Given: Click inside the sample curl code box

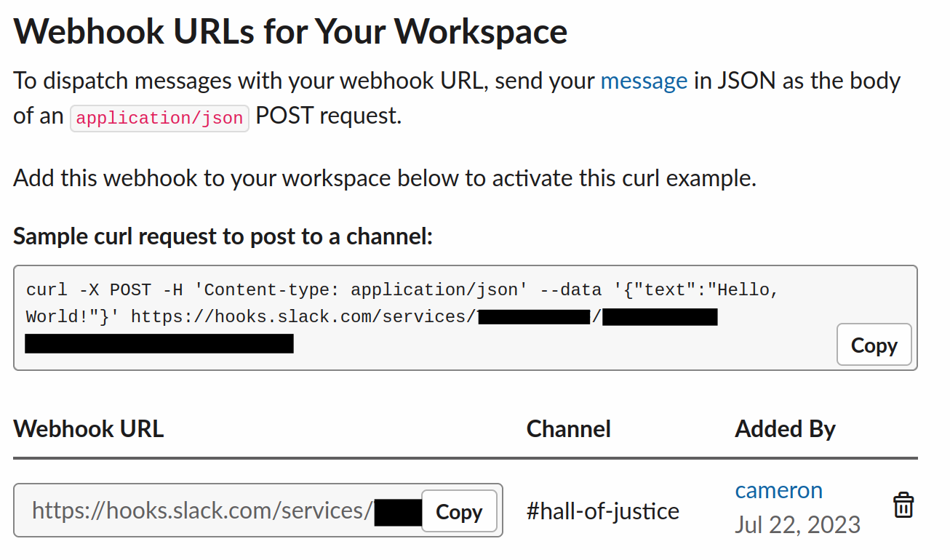Looking at the screenshot, I should coord(466,318).
